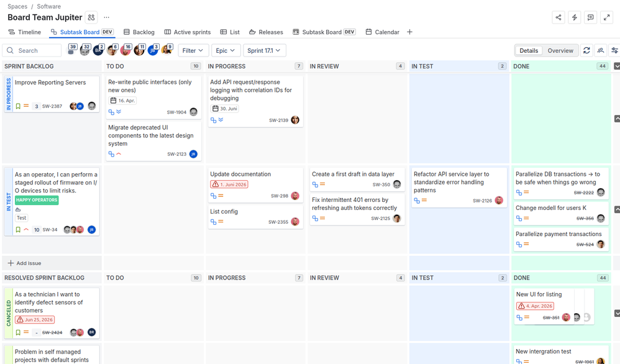Toggle the JB avatar assignee filter
620x364 pixels.
point(153,50)
